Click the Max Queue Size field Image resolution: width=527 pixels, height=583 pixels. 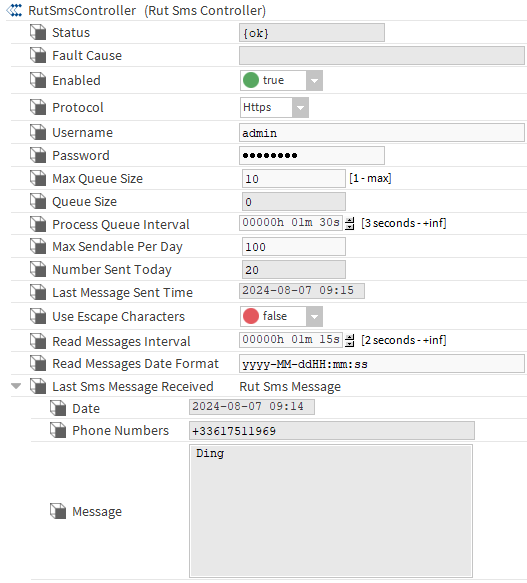pos(293,179)
